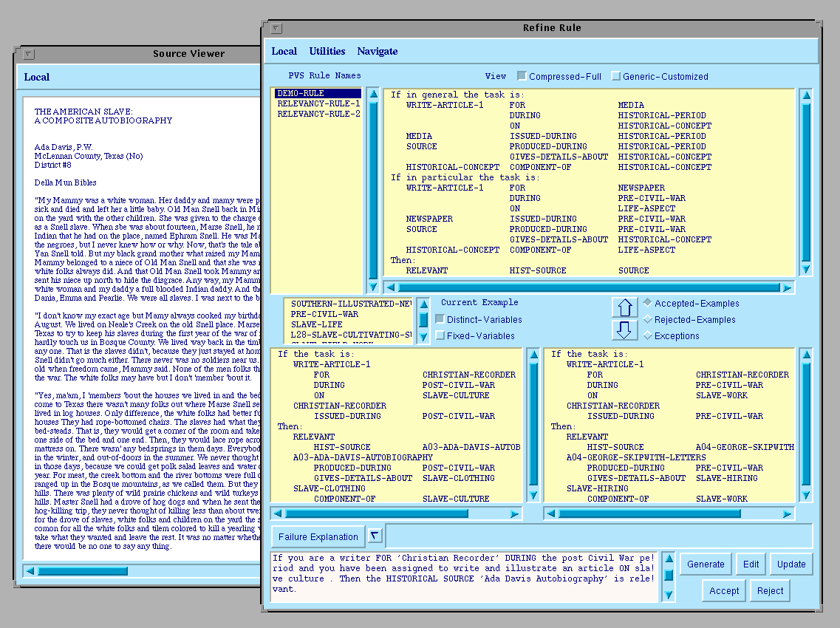Screen dimensions: 840x628
Task: Click the Failure Explanation text field
Action: coord(598,536)
